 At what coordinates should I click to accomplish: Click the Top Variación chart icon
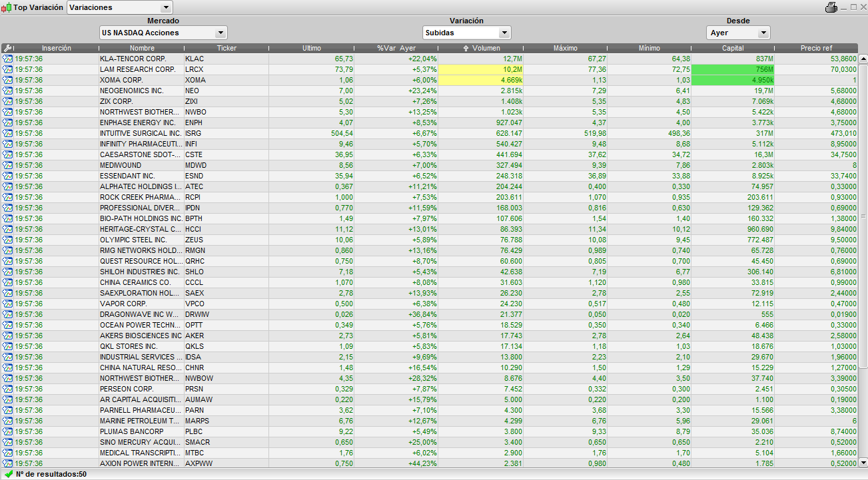click(7, 7)
